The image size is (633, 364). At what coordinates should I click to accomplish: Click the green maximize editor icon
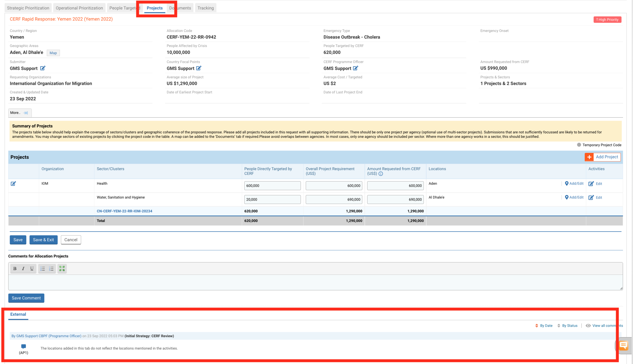pos(62,269)
